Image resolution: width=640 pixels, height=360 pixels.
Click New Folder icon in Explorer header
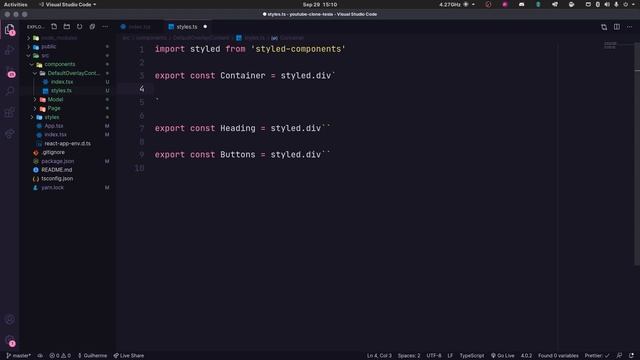[x=67, y=27]
